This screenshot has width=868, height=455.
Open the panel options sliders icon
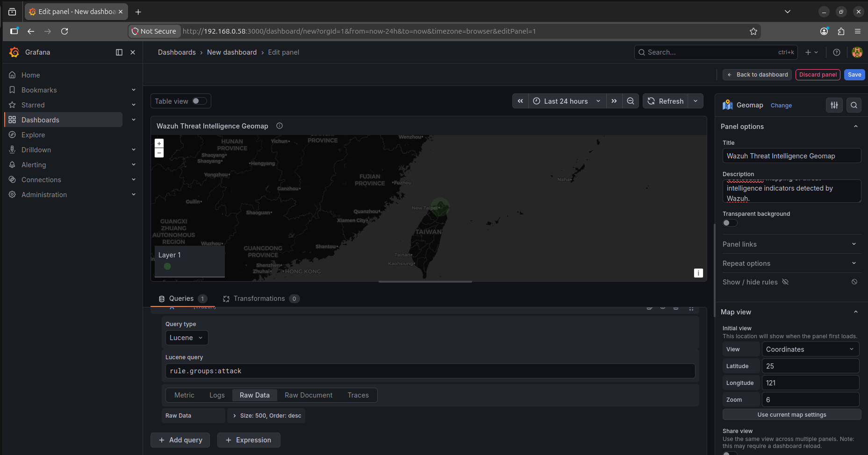tap(834, 105)
